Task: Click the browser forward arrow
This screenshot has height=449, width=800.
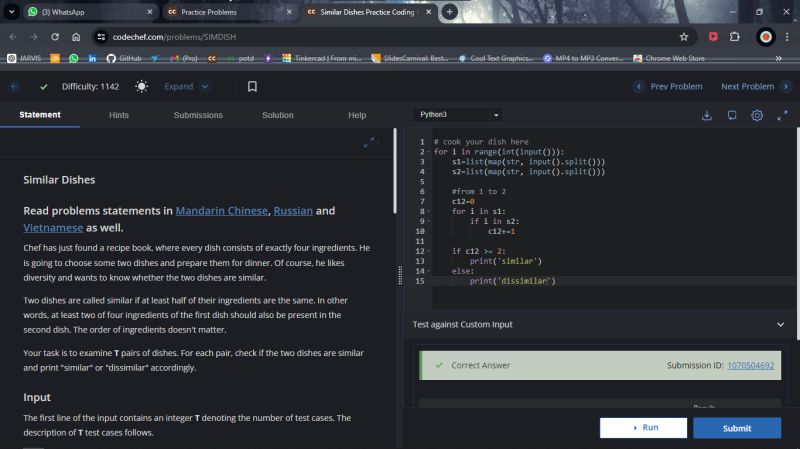Action: point(34,37)
